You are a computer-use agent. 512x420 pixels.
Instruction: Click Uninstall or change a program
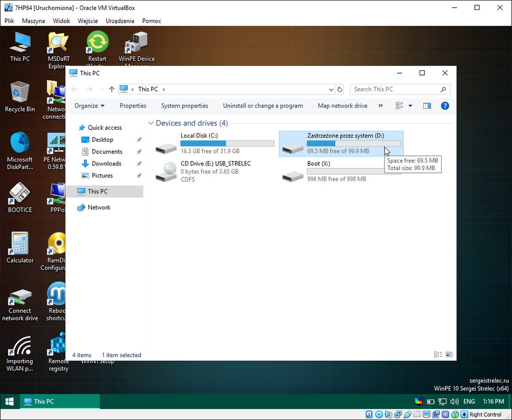coord(263,106)
